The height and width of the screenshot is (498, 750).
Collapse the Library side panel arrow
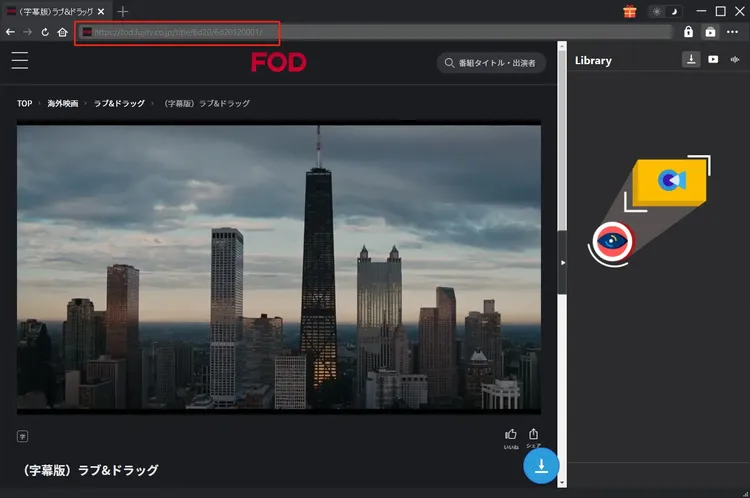[x=562, y=262]
